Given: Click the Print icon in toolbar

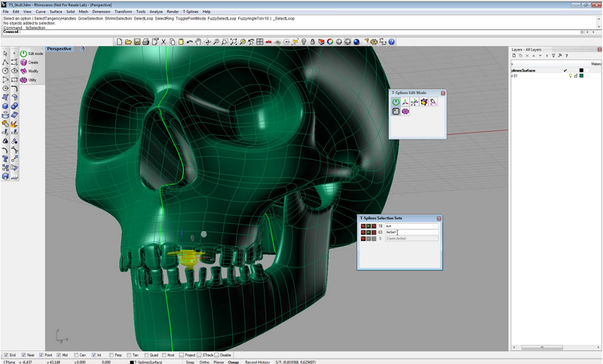Looking at the screenshot, I should coord(145,42).
